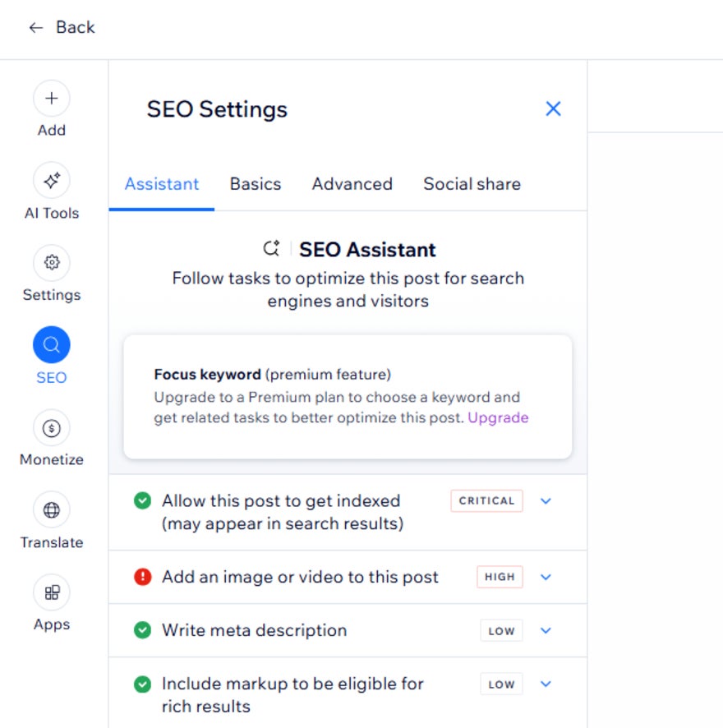Screen dimensions: 723x728
Task: Click the red alert icon on the image task
Action: [x=141, y=577]
